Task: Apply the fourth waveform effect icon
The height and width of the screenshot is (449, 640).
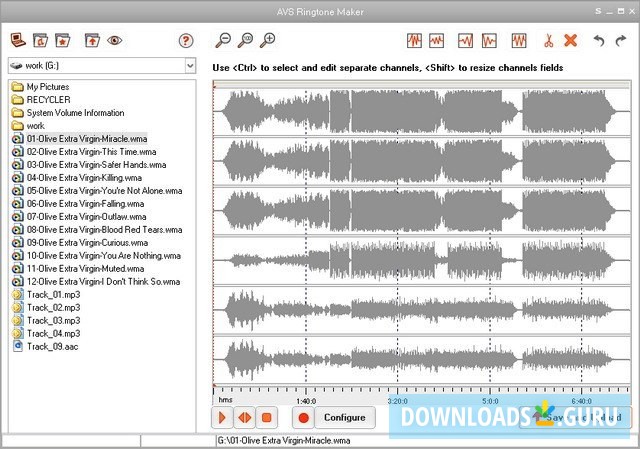Action: [x=489, y=40]
